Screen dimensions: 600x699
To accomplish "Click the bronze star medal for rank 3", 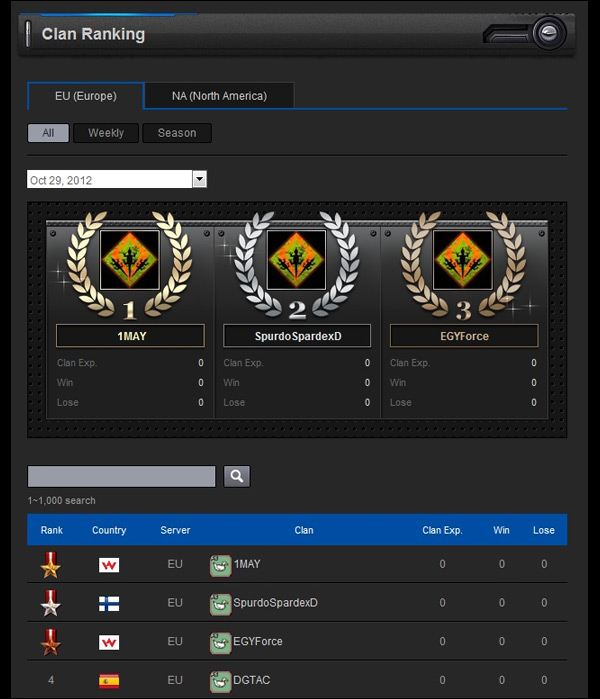I will (50, 642).
